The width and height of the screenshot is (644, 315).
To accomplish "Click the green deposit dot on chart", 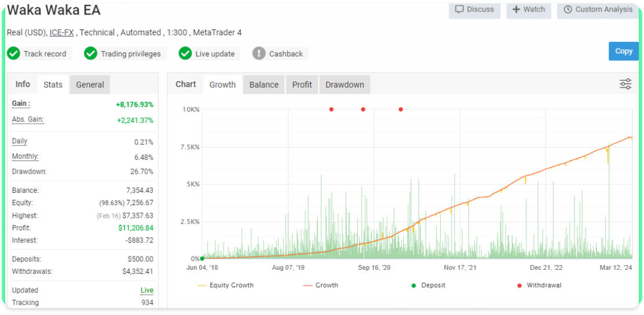I will coord(202,259).
